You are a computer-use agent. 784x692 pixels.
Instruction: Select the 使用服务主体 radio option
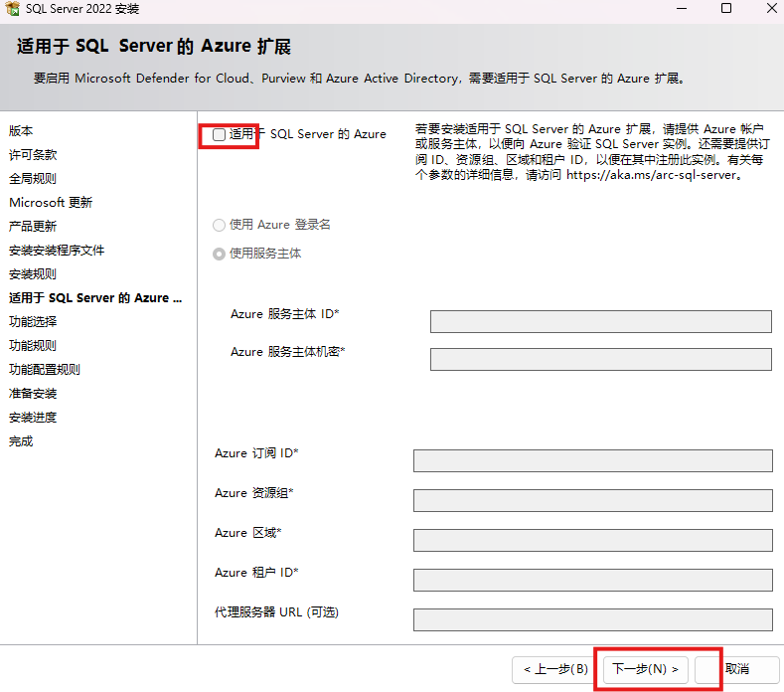click(x=220, y=254)
